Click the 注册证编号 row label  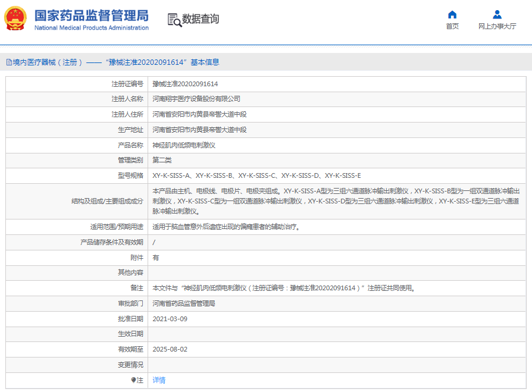pyautogui.click(x=127, y=84)
